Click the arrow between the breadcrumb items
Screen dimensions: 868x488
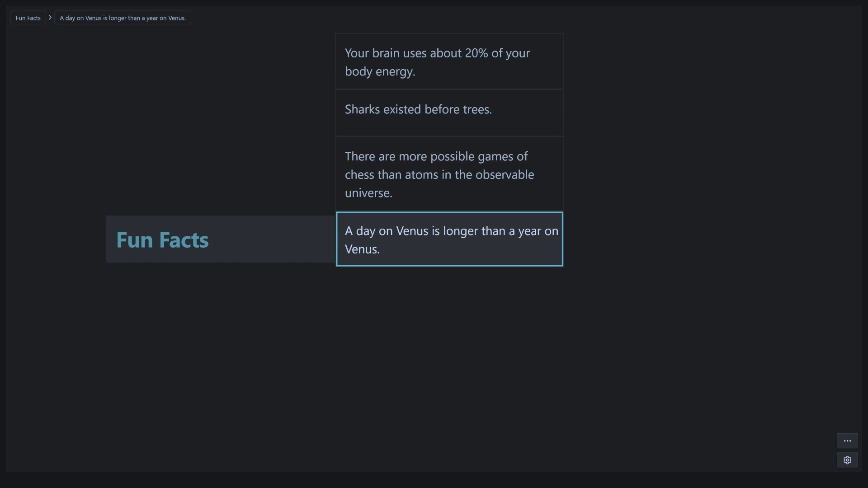point(50,18)
